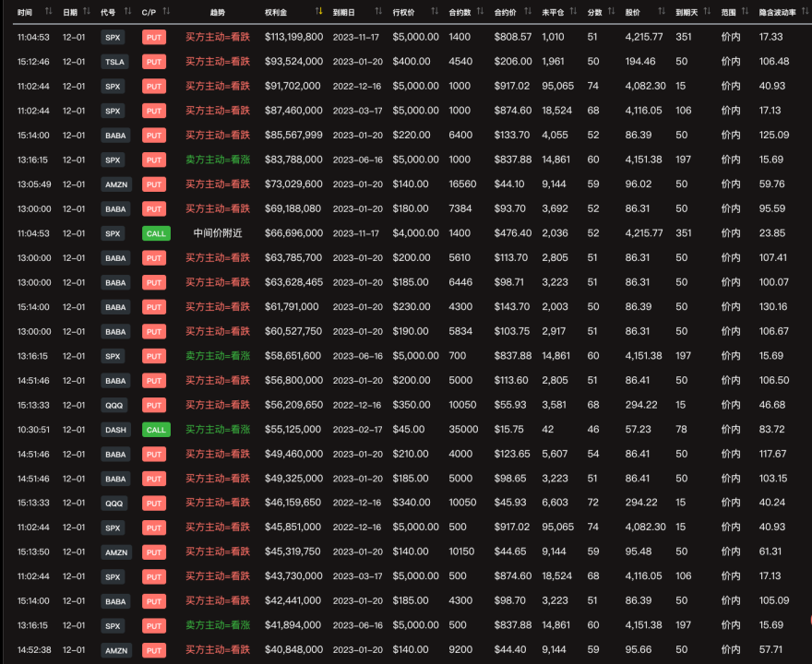Click the sort arrows beside 合约价 header
The height and width of the screenshot is (664, 812).
pos(528,11)
